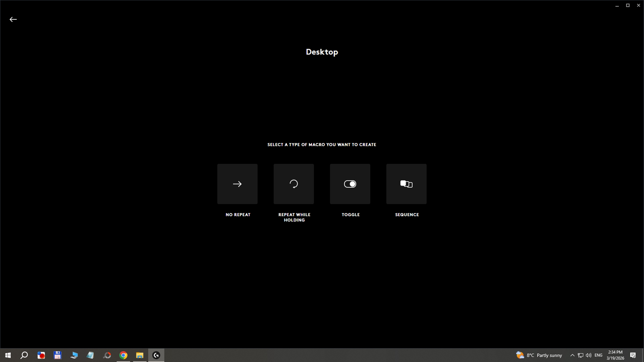644x362 pixels.
Task: Click the Logitech G HUB taskbar icon
Action: [156, 355]
